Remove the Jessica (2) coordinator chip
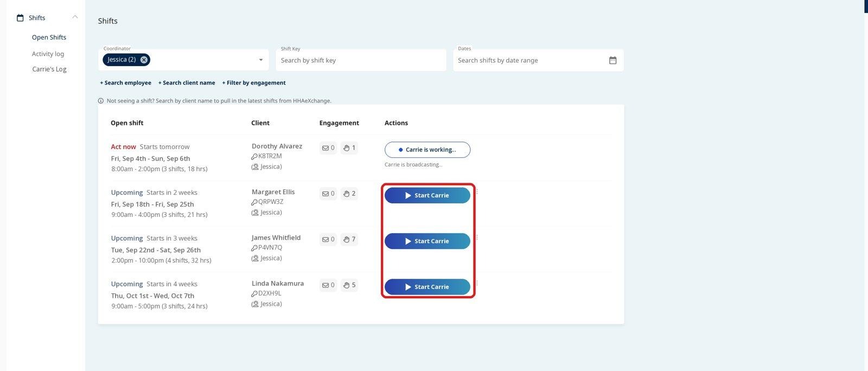 click(x=144, y=60)
